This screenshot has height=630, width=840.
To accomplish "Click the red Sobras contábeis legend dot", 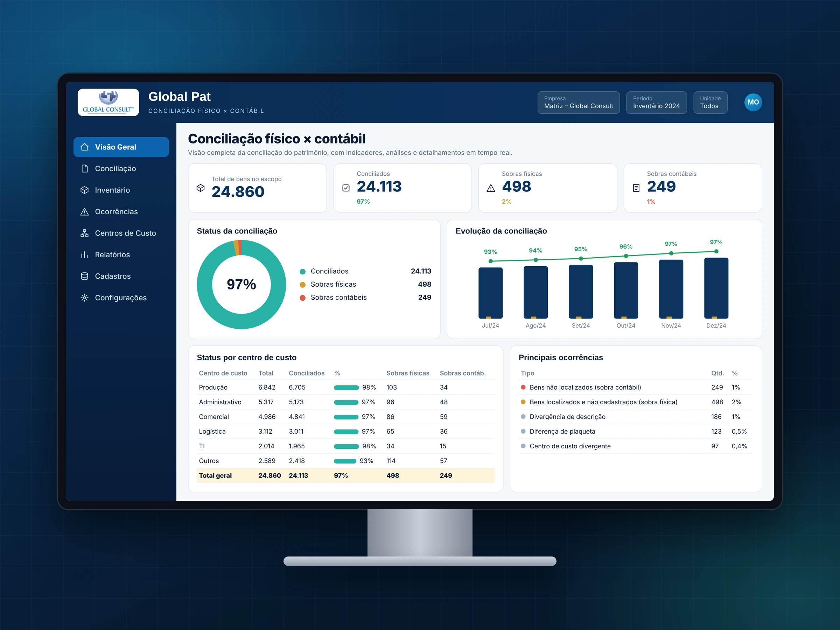I will click(303, 298).
